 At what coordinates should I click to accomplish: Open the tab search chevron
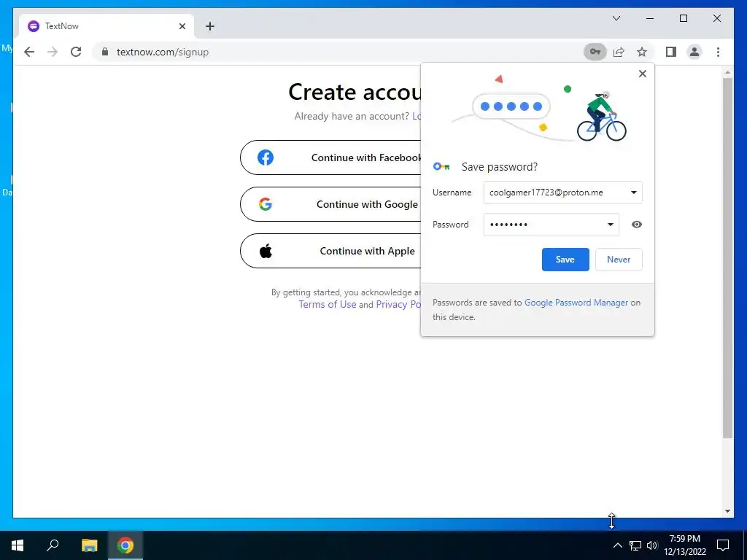[616, 18]
